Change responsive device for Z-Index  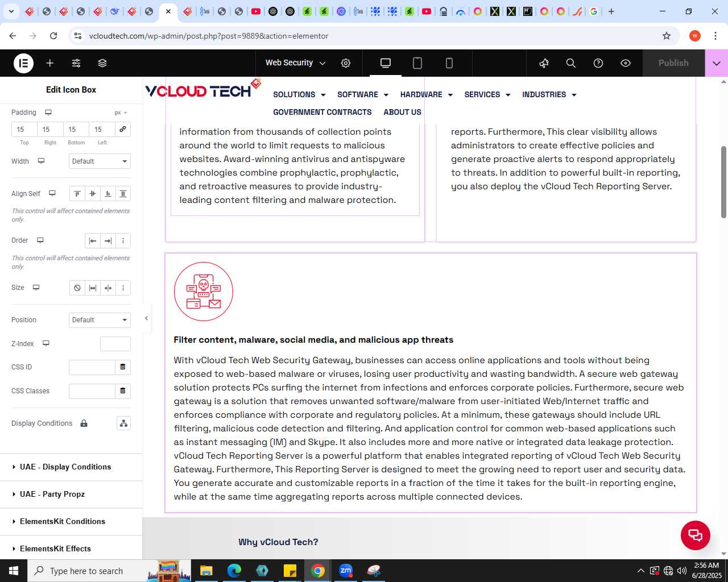point(46,343)
